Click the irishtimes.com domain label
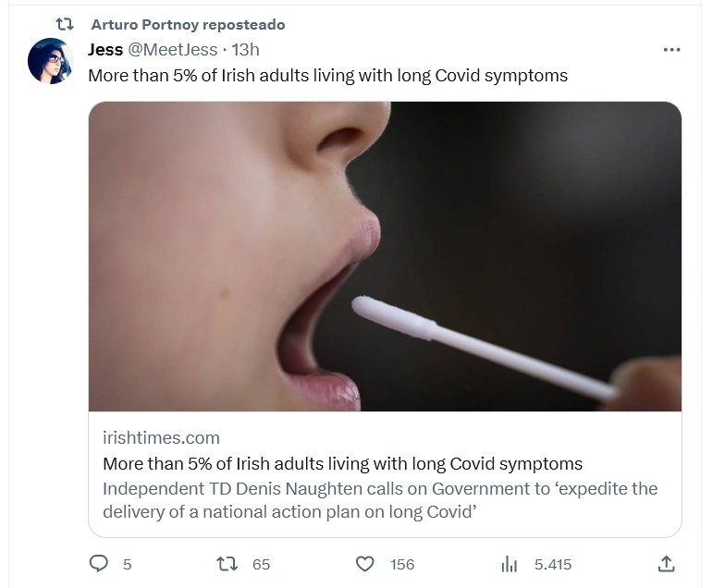Viewport: 725px width, 588px height. 161,437
